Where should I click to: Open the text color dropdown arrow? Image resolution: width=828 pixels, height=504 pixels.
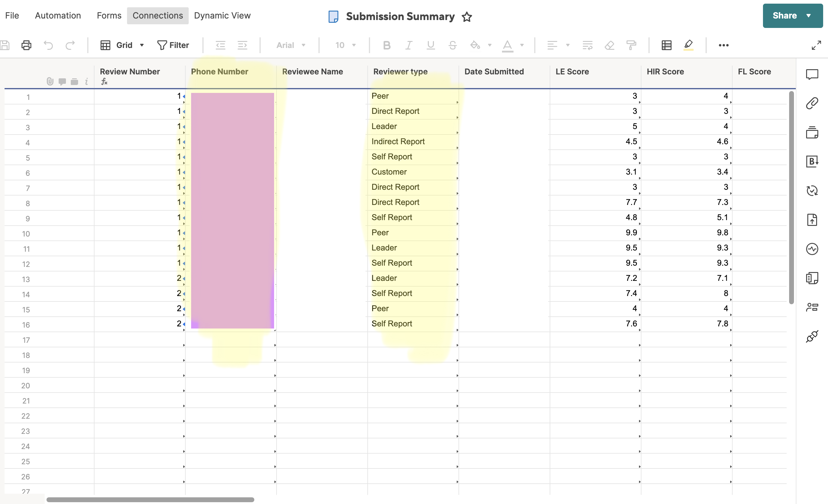522,45
